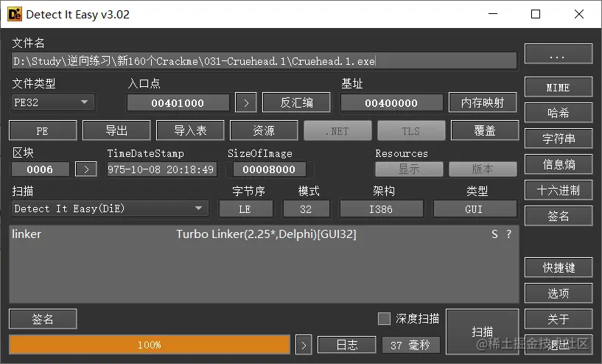Open the 信息熵 entropy button
602x364 pixels.
click(x=559, y=164)
